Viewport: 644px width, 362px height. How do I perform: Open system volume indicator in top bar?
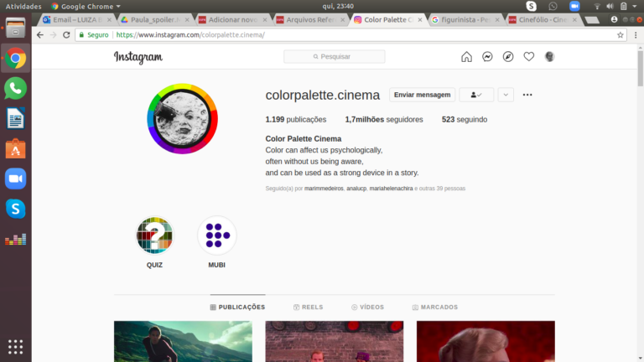point(610,6)
